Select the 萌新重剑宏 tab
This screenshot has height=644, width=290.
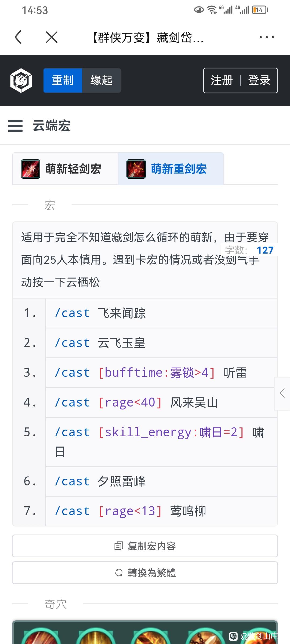(171, 169)
